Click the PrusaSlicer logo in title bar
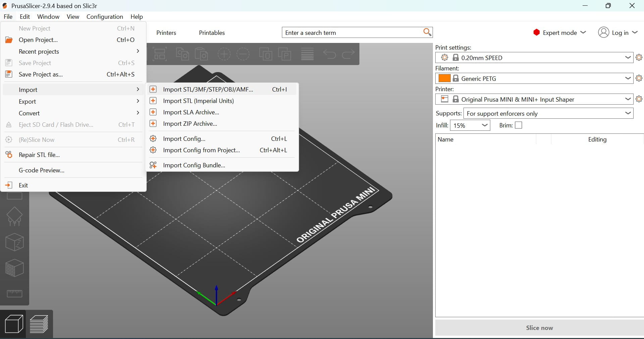This screenshot has width=644, height=339. point(5,6)
